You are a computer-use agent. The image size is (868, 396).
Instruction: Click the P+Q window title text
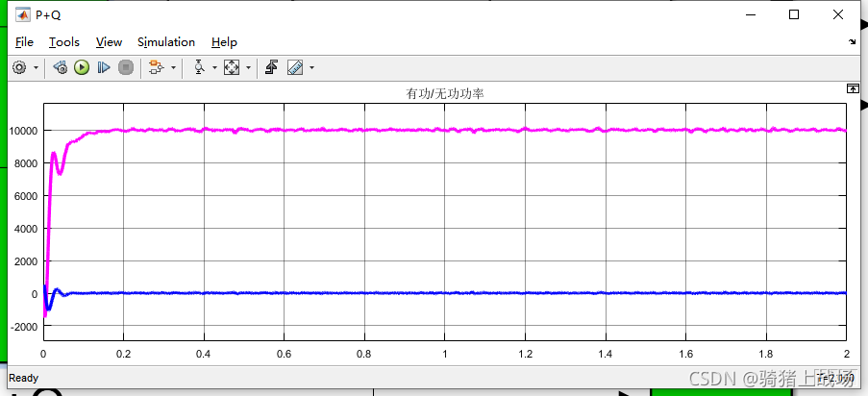(48, 15)
